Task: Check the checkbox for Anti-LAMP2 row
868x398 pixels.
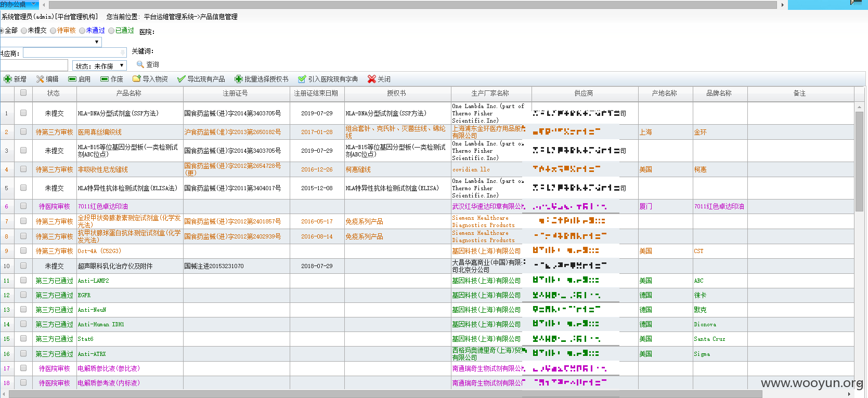Action: pyautogui.click(x=23, y=280)
